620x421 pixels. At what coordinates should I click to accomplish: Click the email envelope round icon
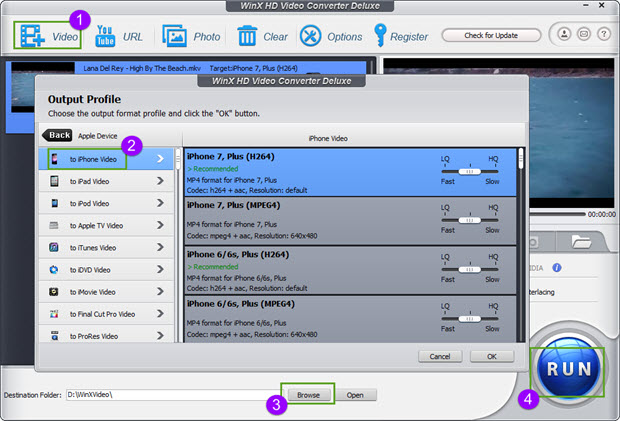point(584,34)
